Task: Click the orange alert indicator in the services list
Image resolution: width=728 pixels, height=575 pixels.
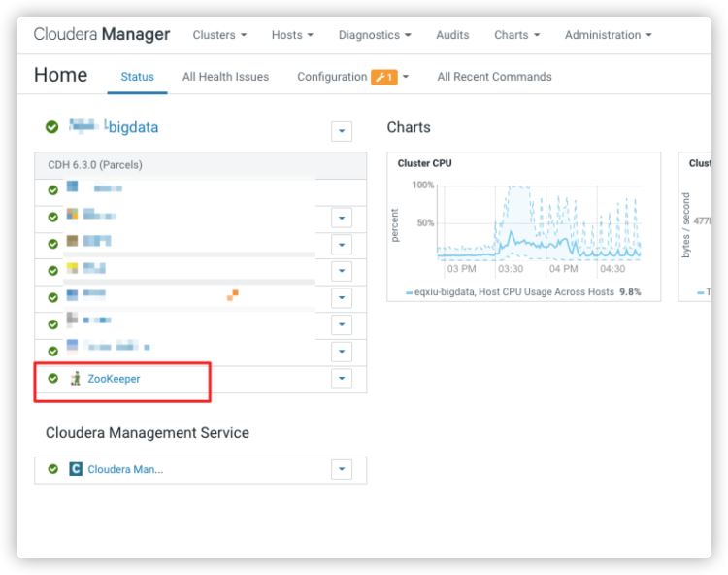Action: click(233, 294)
